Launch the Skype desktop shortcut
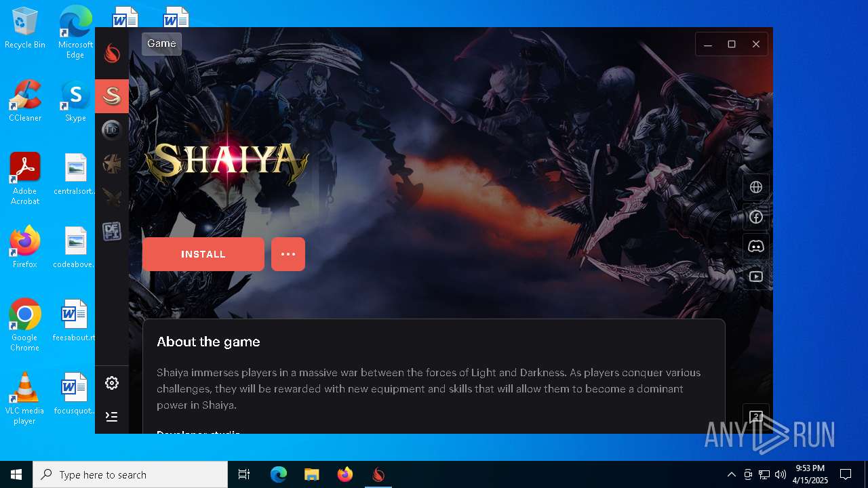Viewport: 868px width, 488px height. [x=75, y=100]
